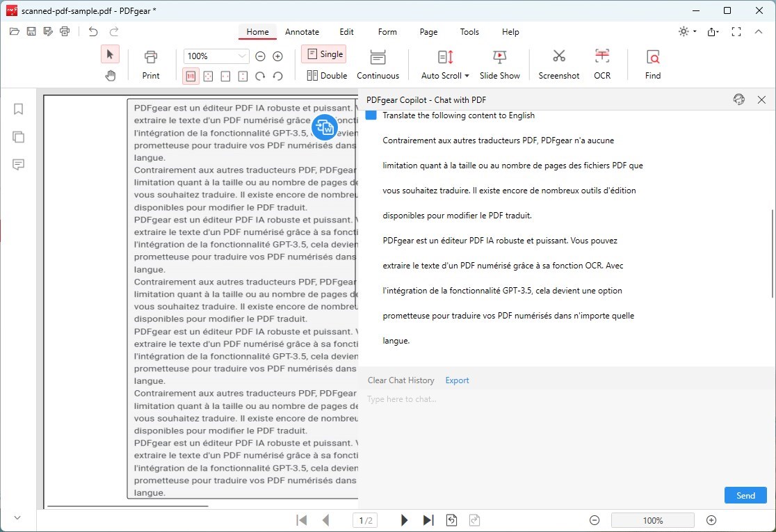
Task: Redo the last undone action
Action: tap(114, 32)
